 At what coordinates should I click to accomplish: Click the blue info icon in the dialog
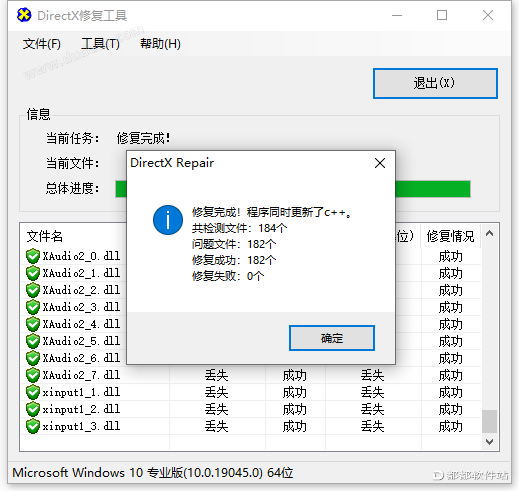168,220
